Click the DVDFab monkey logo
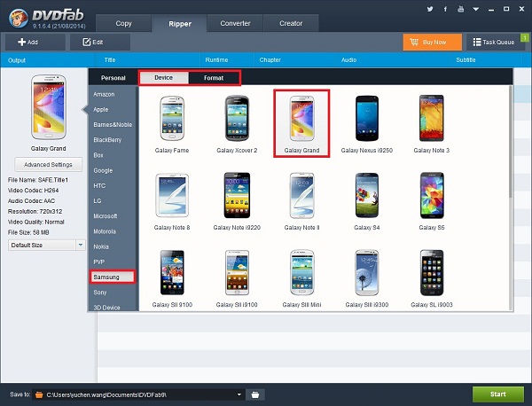The height and width of the screenshot is (406, 532). click(19, 19)
